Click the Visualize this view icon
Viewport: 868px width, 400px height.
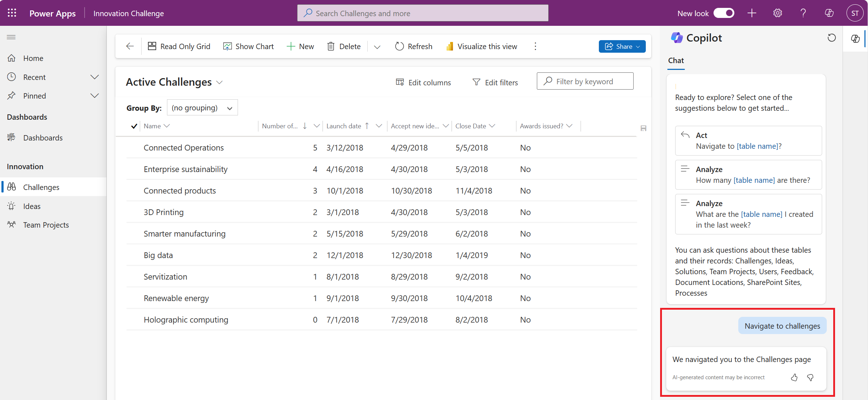[x=449, y=46]
